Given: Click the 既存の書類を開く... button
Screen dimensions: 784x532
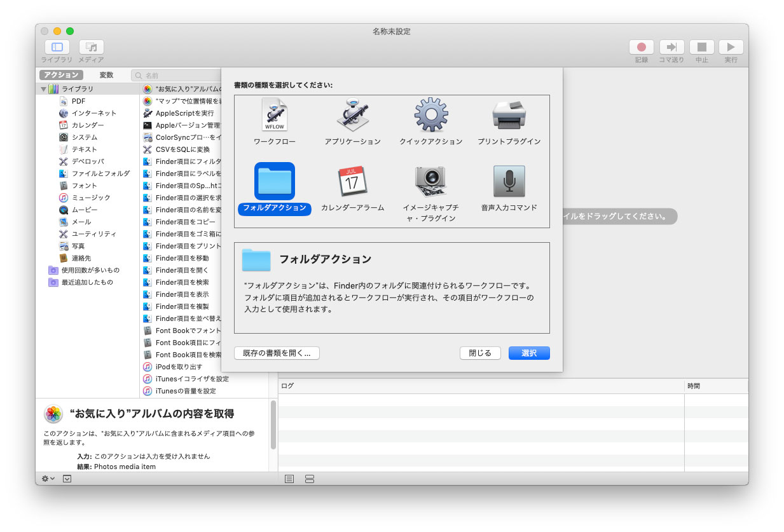Looking at the screenshot, I should click(x=277, y=353).
